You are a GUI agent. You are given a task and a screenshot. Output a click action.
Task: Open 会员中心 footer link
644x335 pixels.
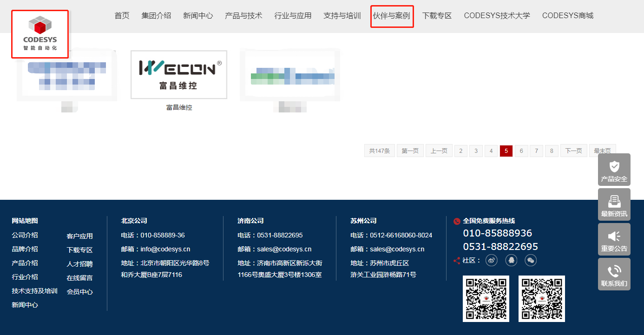79,292
